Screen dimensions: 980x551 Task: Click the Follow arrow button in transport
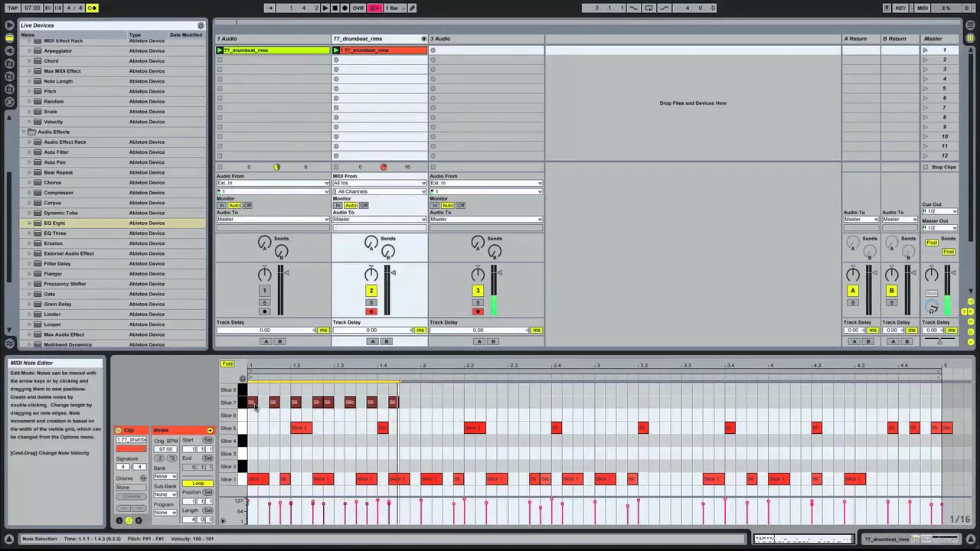pyautogui.click(x=269, y=8)
